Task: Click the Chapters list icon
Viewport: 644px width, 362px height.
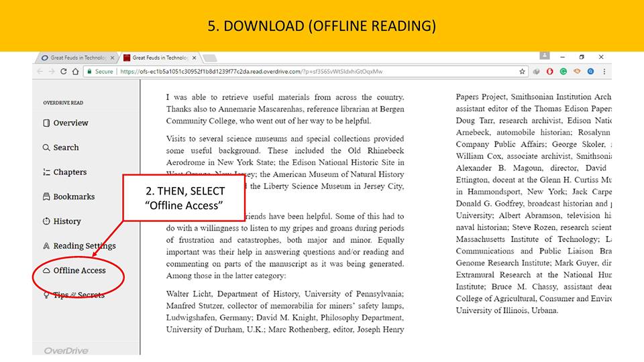Action: [46, 172]
